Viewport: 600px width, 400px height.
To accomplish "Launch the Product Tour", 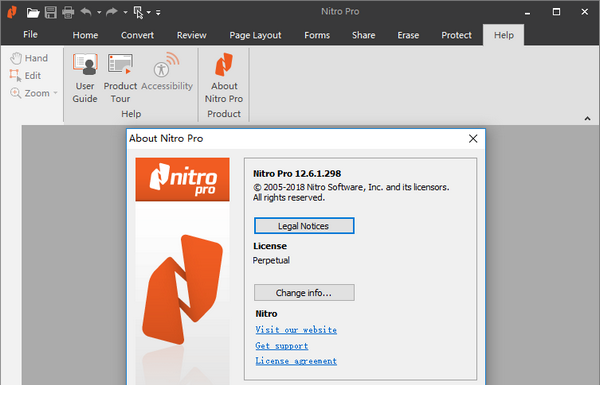I will pyautogui.click(x=120, y=78).
